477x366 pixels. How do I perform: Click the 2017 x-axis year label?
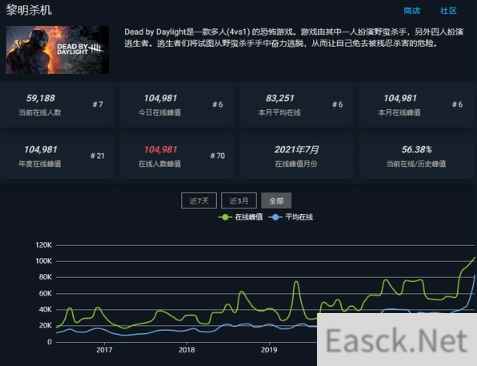coord(104,350)
